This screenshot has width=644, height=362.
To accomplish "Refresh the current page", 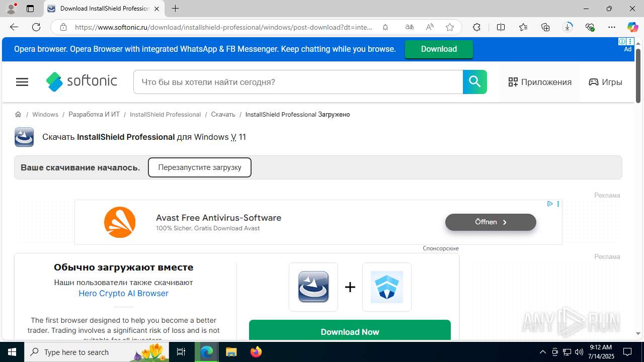I will tap(36, 27).
